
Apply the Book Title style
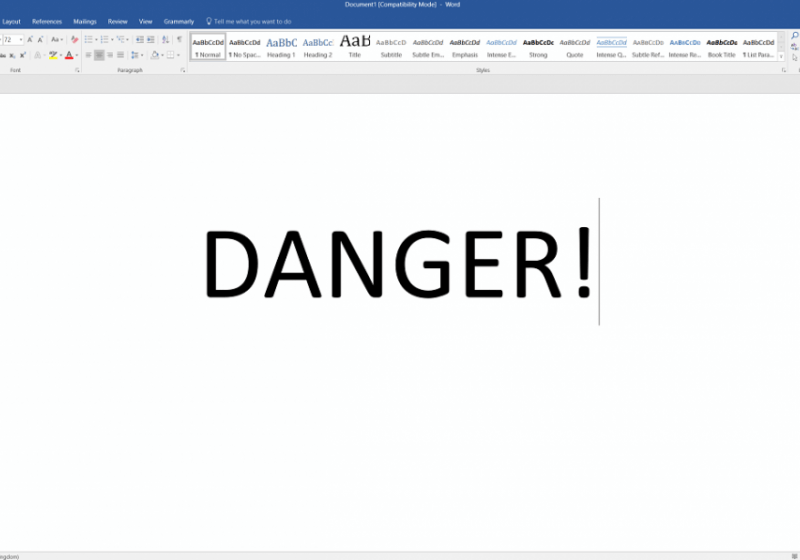722,47
